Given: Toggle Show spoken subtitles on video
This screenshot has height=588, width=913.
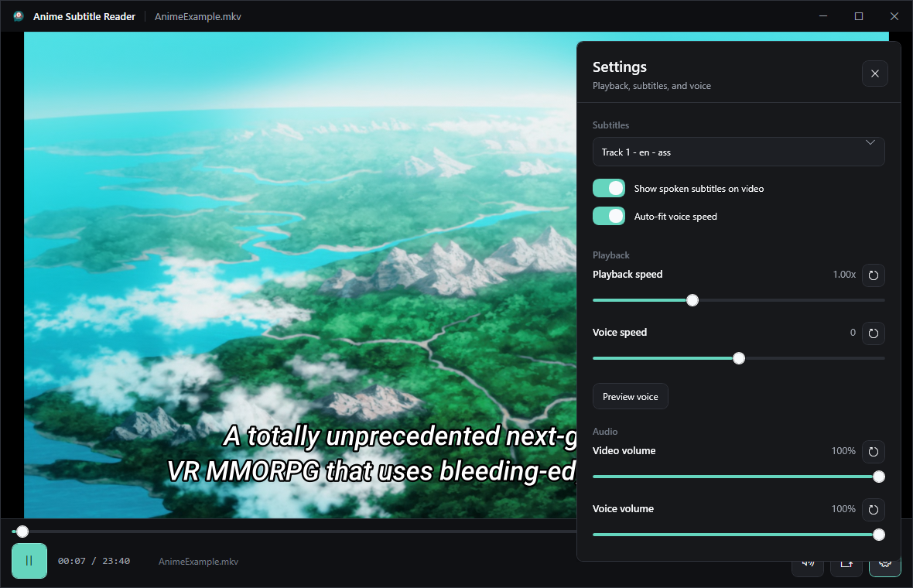Looking at the screenshot, I should coord(608,188).
